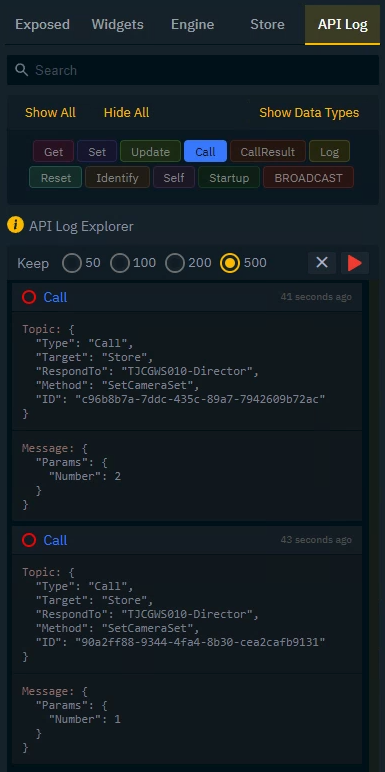Click red circle icon on second Call entry
Screen dimensions: 385x772
(x=29, y=540)
